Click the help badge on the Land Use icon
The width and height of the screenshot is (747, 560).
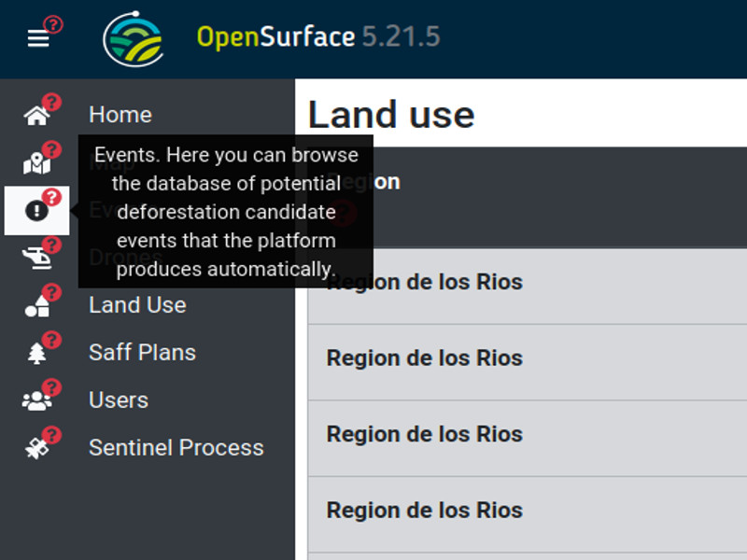[51, 292]
